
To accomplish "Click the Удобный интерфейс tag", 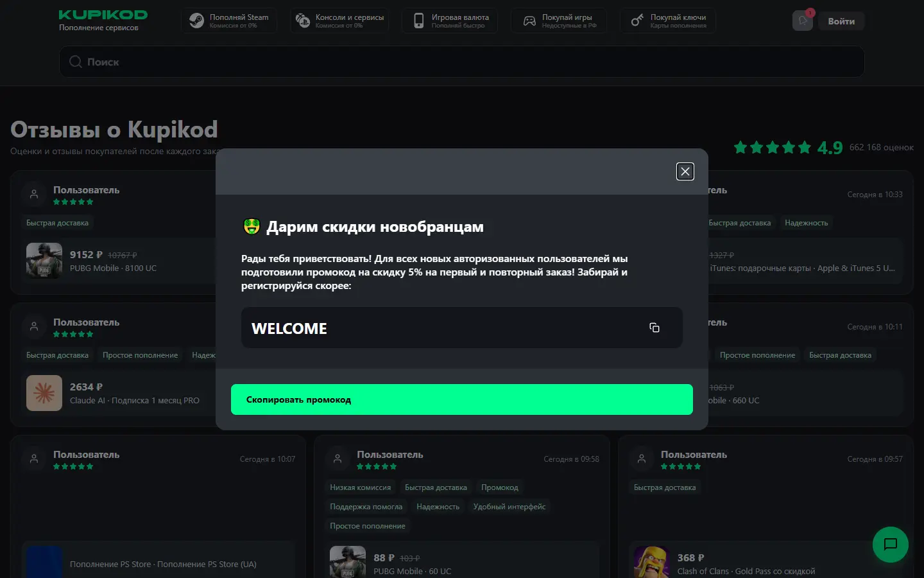I will [509, 507].
